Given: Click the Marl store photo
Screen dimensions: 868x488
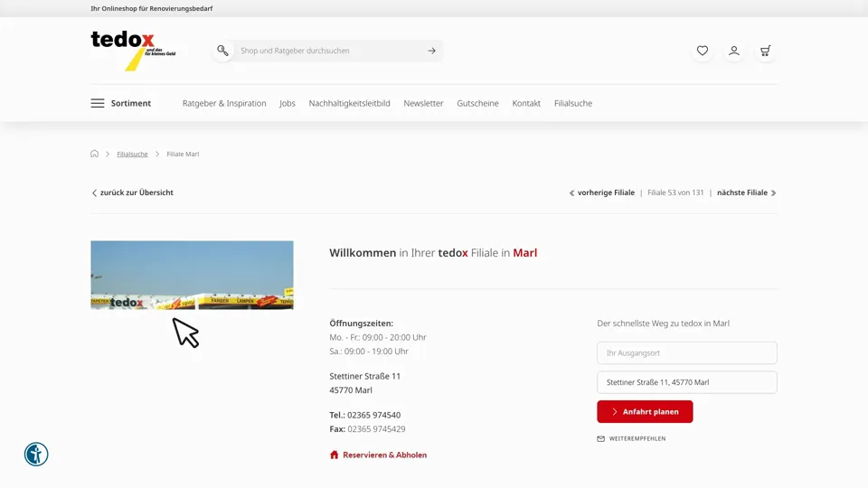Looking at the screenshot, I should (x=192, y=275).
